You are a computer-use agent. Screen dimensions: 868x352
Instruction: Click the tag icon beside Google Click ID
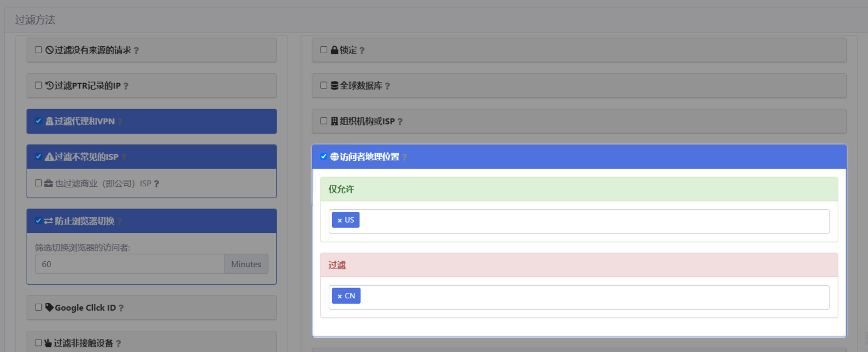(49, 307)
